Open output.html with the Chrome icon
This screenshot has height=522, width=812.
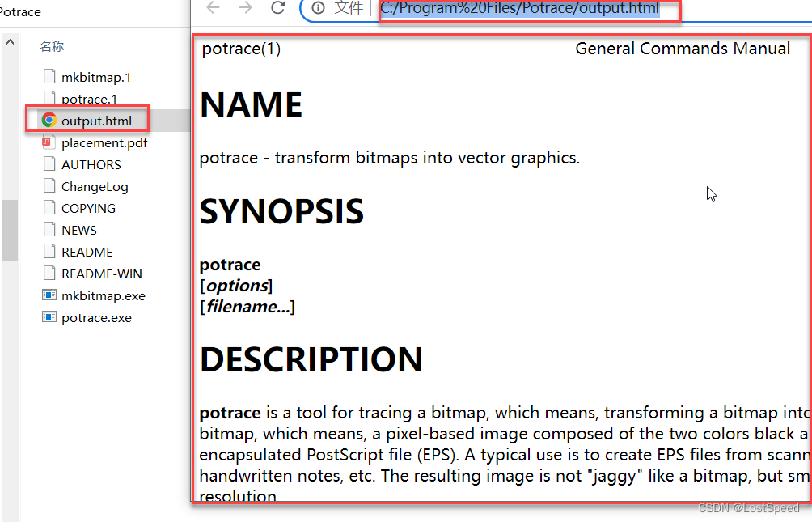[49, 120]
